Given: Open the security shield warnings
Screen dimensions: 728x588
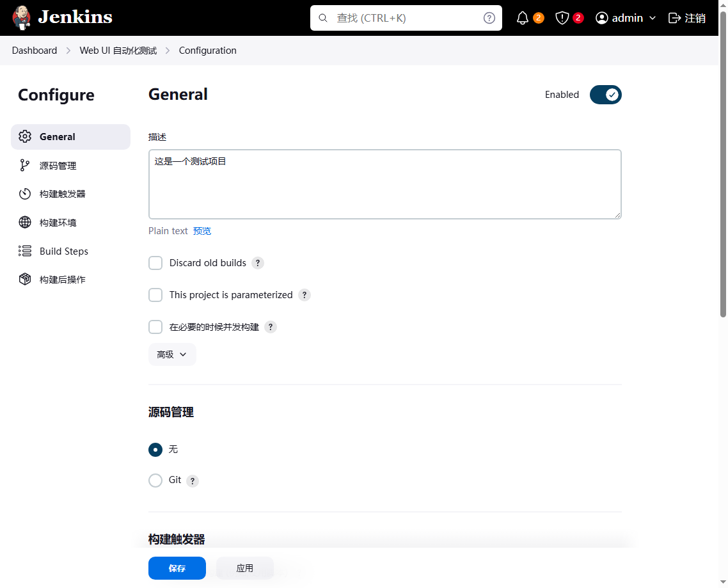Looking at the screenshot, I should point(562,18).
